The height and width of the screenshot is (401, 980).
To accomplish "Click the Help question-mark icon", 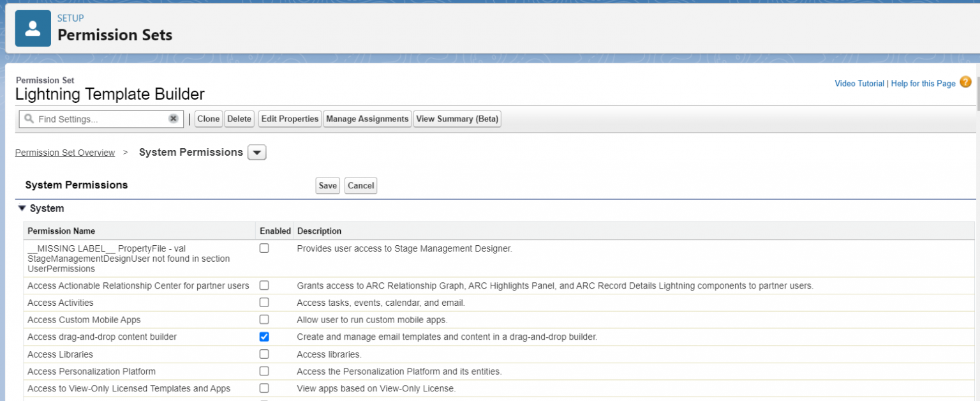I will point(966,82).
